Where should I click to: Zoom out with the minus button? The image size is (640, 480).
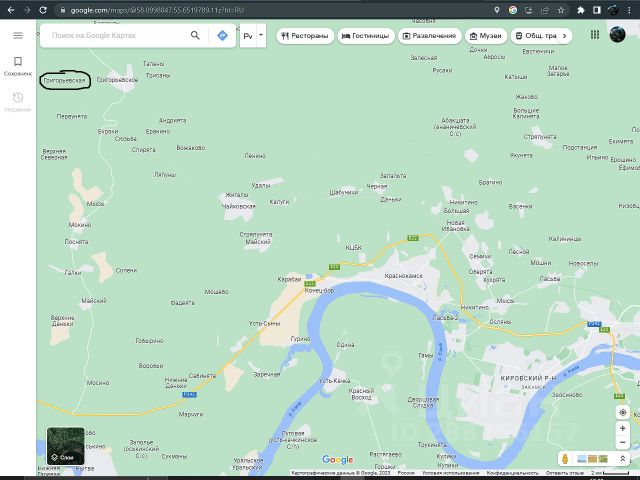(622, 442)
